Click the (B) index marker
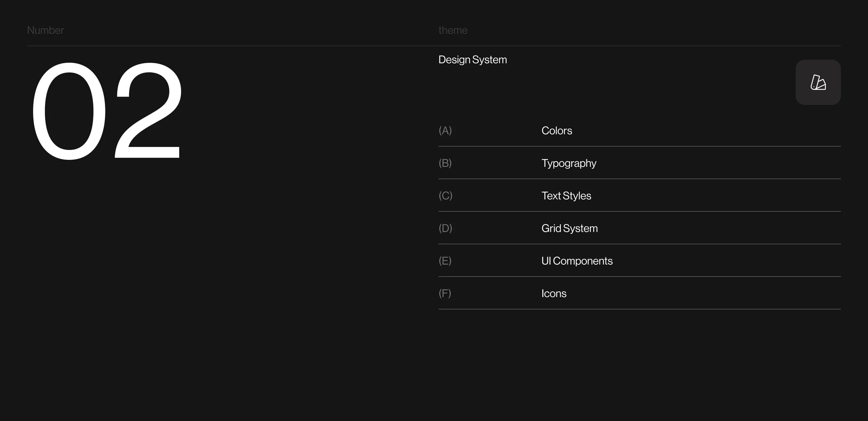868x421 pixels. (445, 163)
